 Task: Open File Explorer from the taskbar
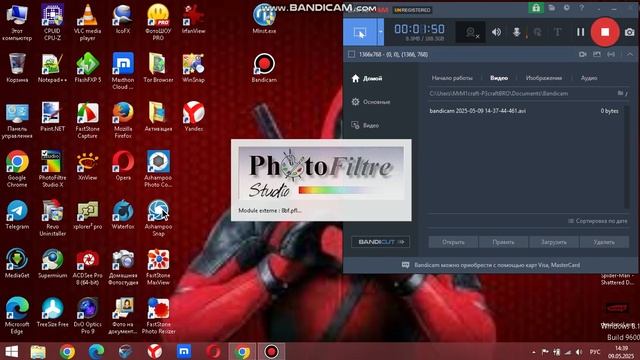tap(38, 351)
